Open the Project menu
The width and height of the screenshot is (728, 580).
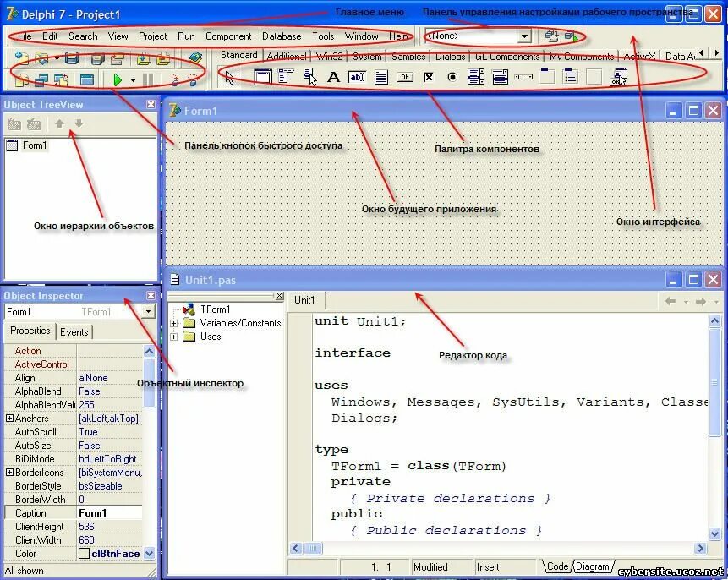(153, 36)
